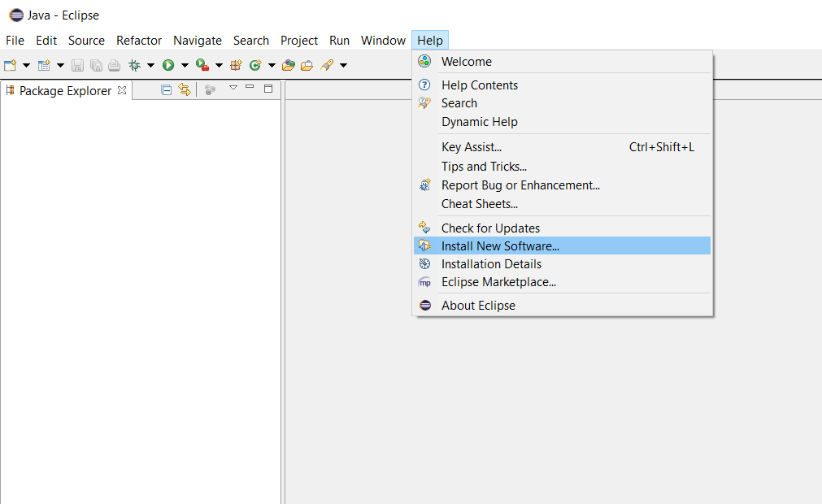Close the Package Explorer tab
This screenshot has height=504, width=822.
(x=122, y=90)
